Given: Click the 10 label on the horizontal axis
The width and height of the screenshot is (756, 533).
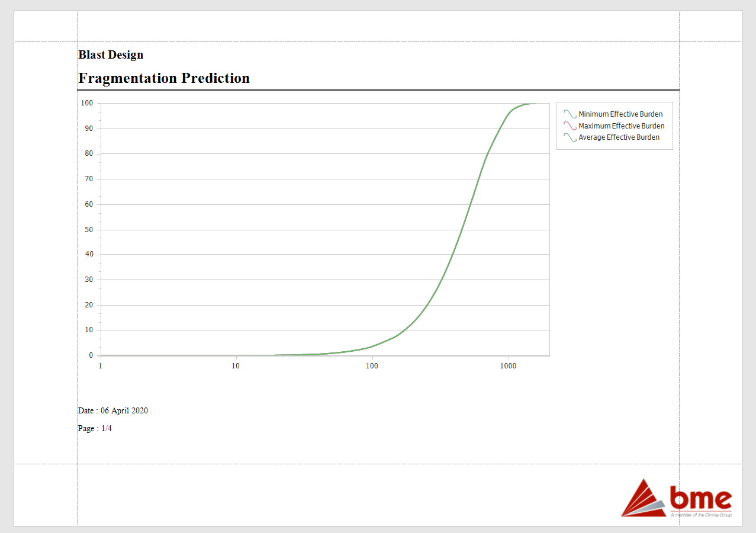Looking at the screenshot, I should click(236, 366).
